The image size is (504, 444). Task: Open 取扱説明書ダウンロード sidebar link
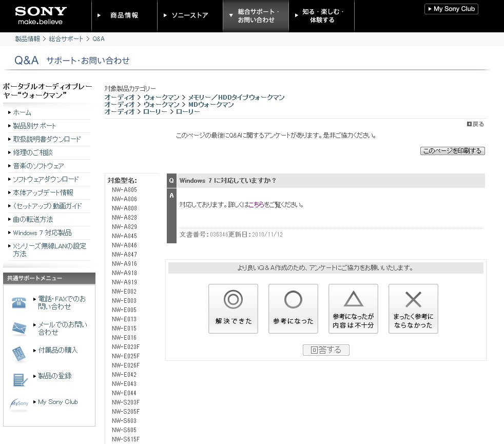[47, 139]
